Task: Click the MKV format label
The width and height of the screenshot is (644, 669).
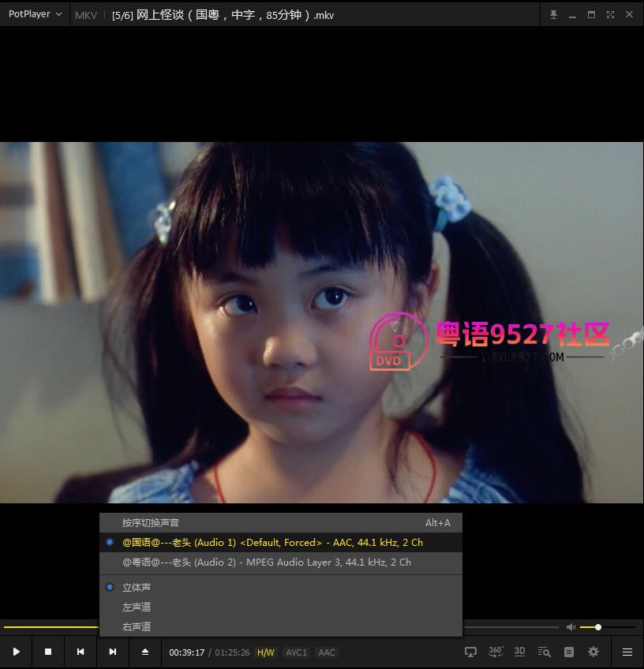Action: click(x=86, y=15)
